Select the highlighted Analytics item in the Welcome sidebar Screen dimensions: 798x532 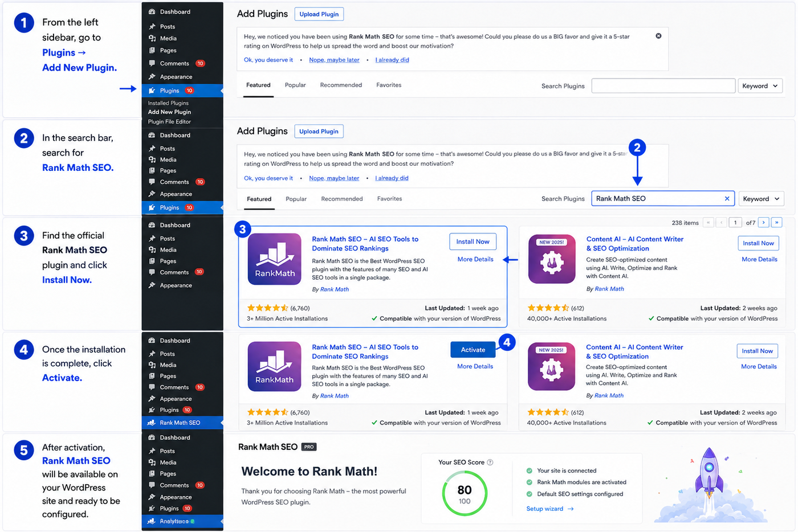[x=182, y=521]
